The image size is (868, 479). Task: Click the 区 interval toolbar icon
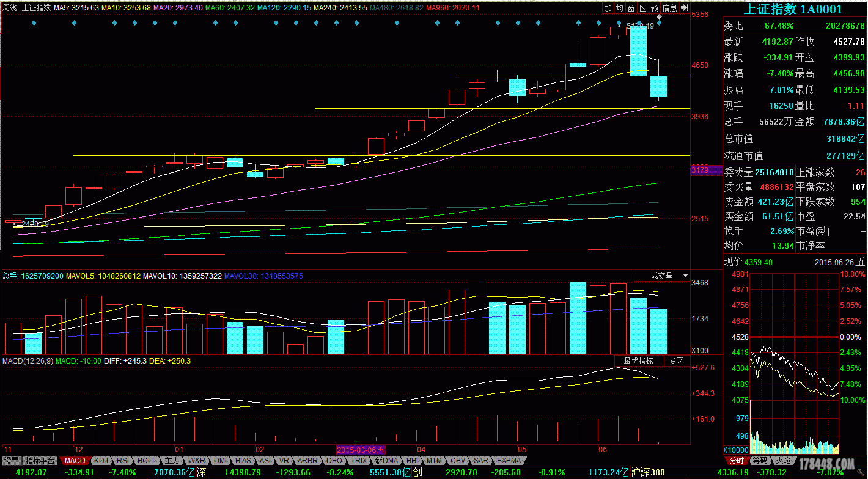coord(642,8)
